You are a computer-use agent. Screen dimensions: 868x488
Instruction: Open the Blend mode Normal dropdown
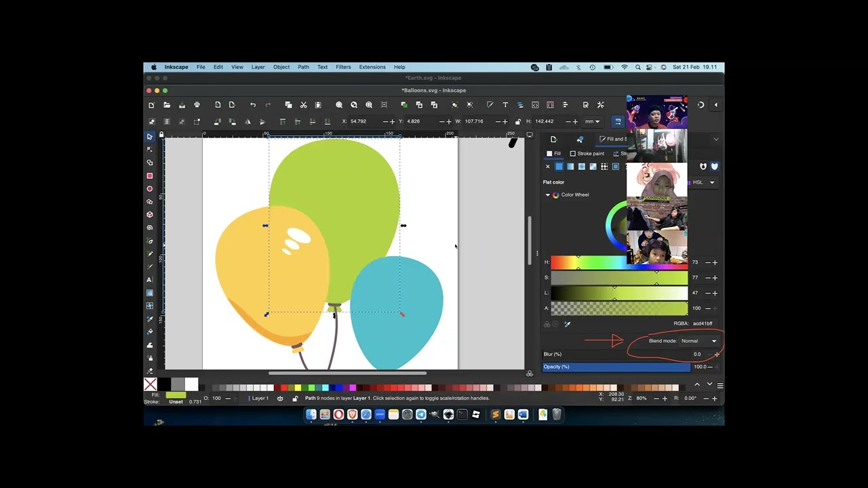click(x=699, y=341)
